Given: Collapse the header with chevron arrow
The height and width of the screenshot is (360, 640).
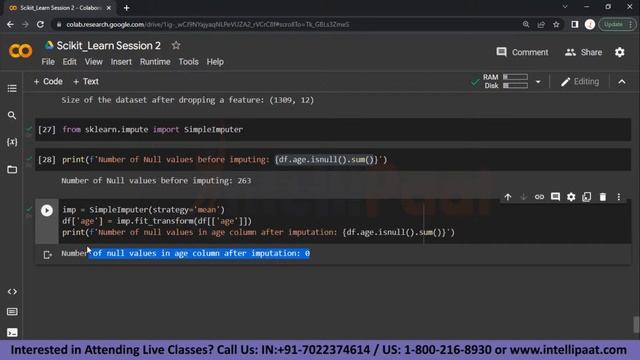Looking at the screenshot, I should coord(622,82).
